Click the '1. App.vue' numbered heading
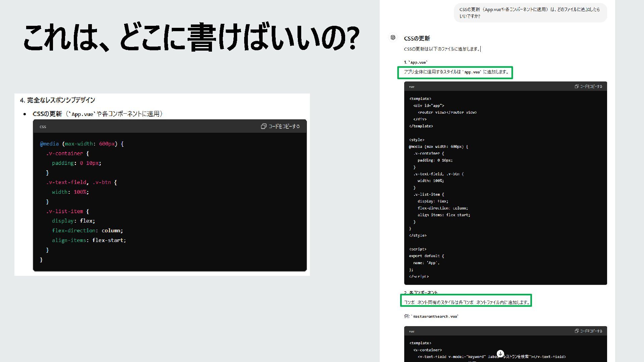Viewport: 644px width, 362px height. [416, 62]
